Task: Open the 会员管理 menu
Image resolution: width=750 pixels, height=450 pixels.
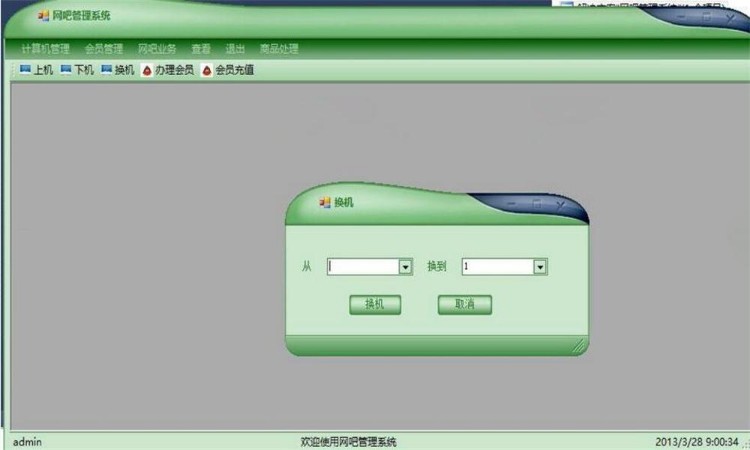Action: pyautogui.click(x=104, y=49)
